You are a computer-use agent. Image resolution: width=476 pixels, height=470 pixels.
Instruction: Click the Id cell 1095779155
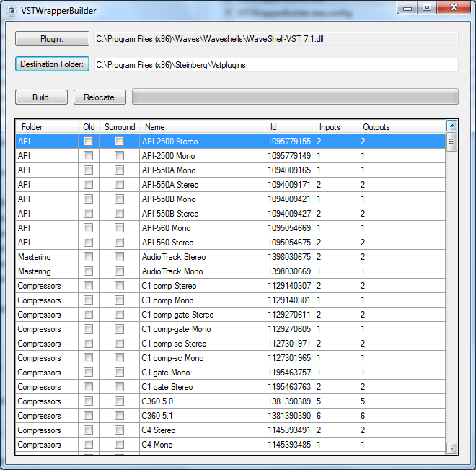point(290,142)
